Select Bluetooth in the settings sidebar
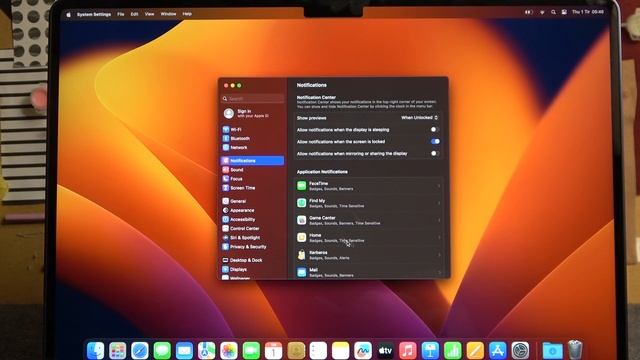This screenshot has width=640, height=360. (252, 138)
